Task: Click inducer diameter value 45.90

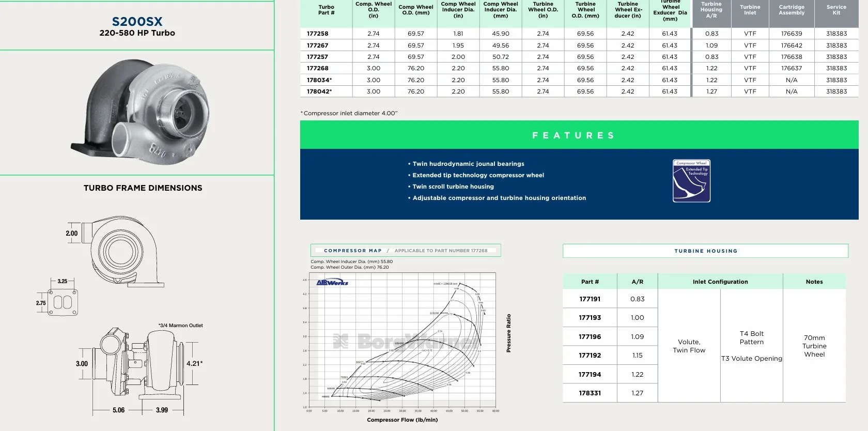Action: pos(501,34)
